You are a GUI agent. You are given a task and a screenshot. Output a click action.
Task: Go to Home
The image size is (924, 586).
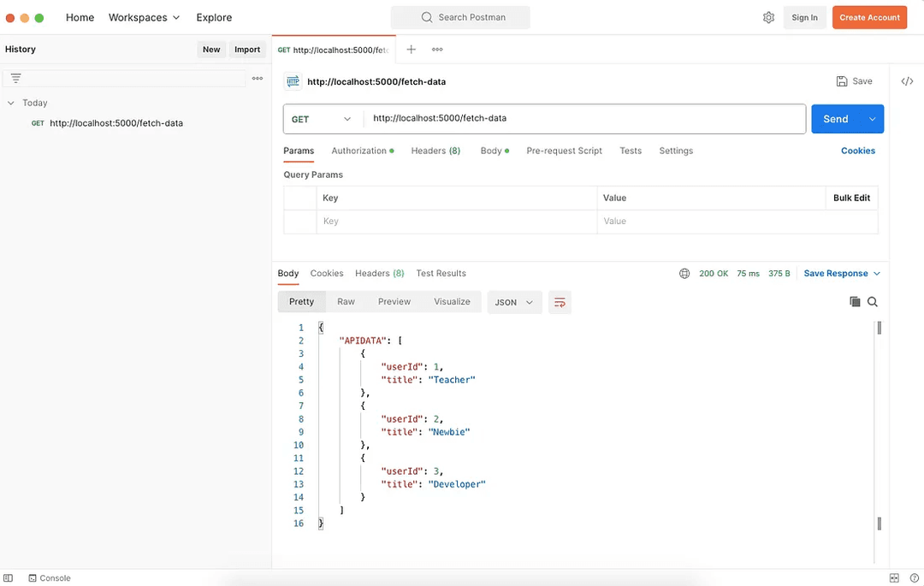pos(80,18)
